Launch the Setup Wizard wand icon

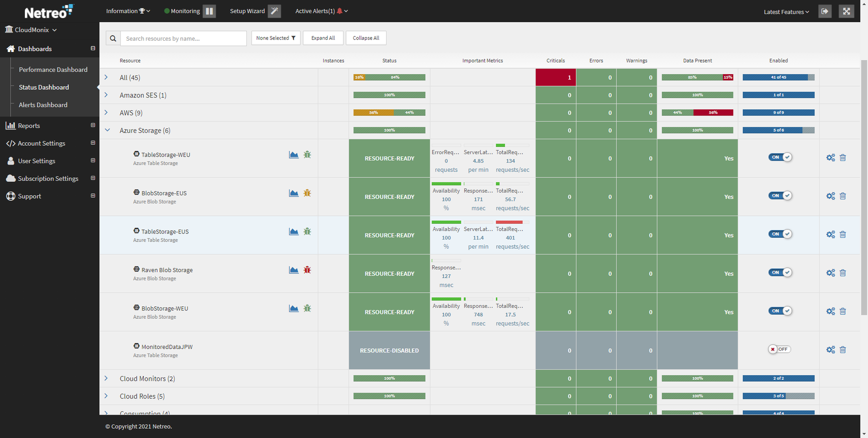[x=275, y=11]
